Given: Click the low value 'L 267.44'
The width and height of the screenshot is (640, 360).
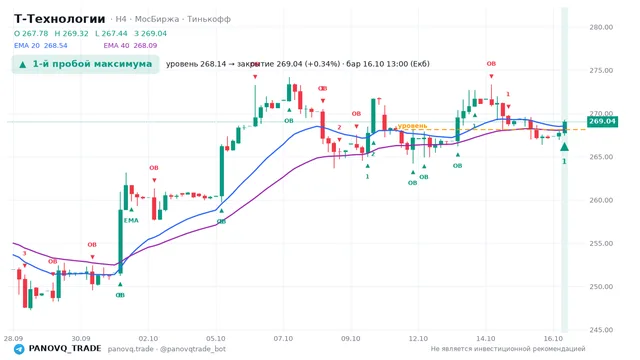Looking at the screenshot, I should (x=111, y=33).
